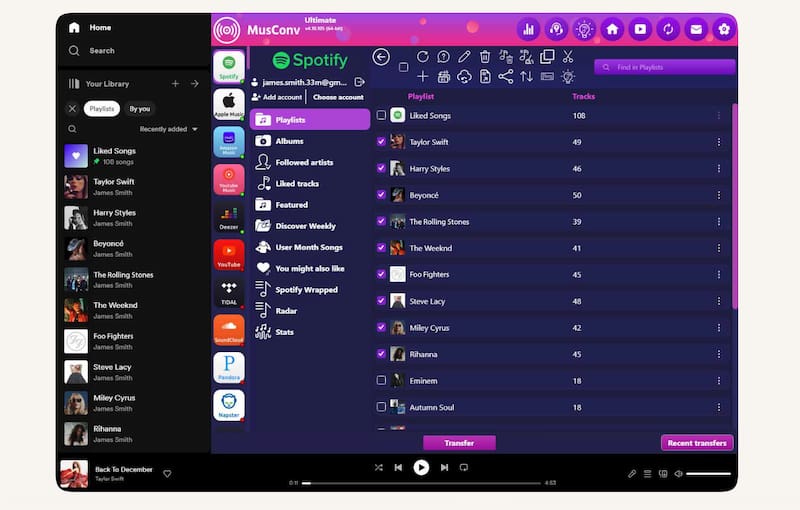The height and width of the screenshot is (510, 800).
Task: Go to MusConv home via house icon
Action: tap(612, 30)
